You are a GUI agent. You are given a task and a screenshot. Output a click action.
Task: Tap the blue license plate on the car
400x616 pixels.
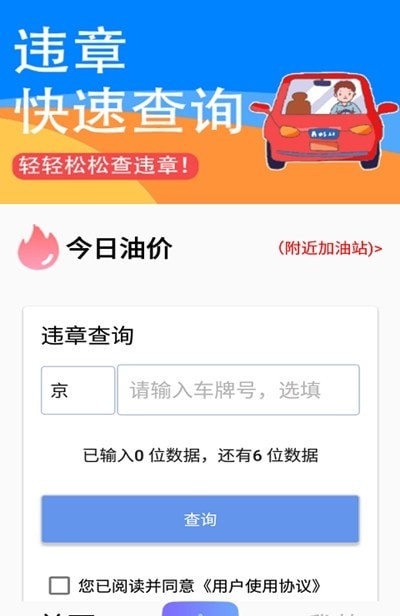pos(324,134)
